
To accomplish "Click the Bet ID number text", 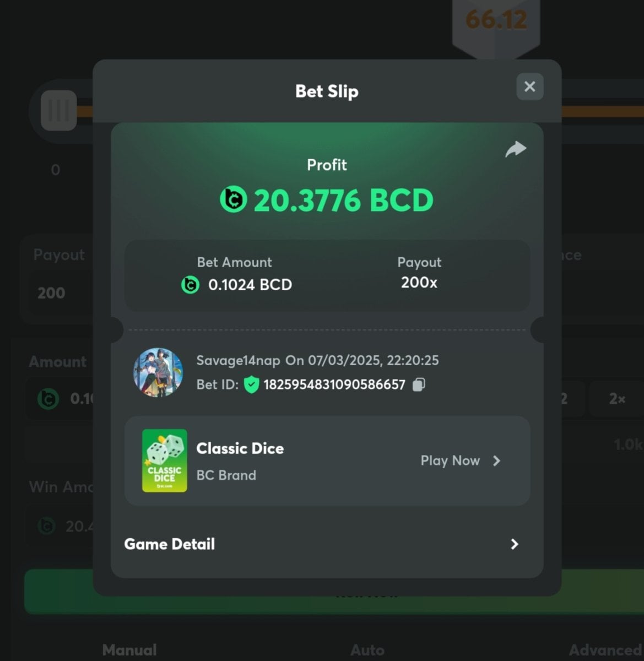I will pyautogui.click(x=334, y=384).
